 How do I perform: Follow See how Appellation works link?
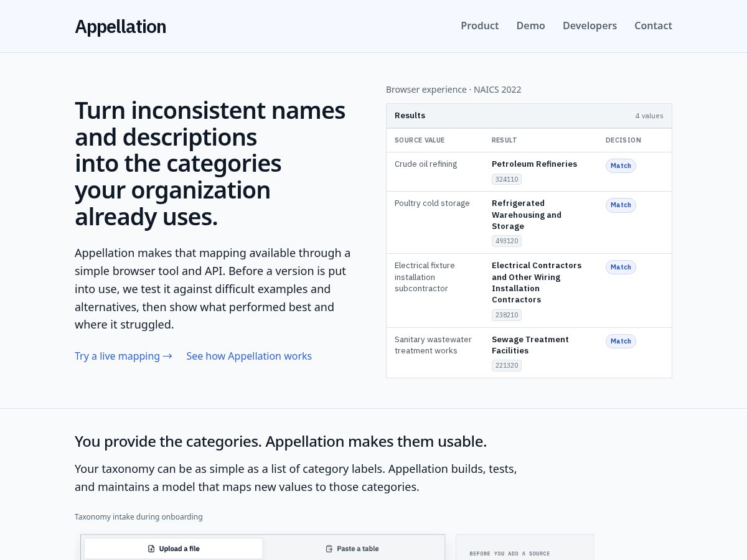point(249,356)
